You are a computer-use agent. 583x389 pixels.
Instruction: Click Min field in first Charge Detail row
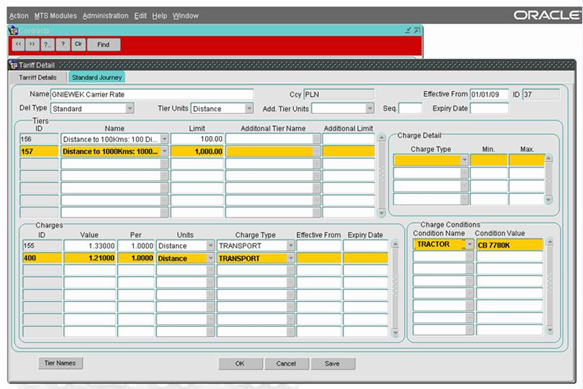(x=489, y=160)
